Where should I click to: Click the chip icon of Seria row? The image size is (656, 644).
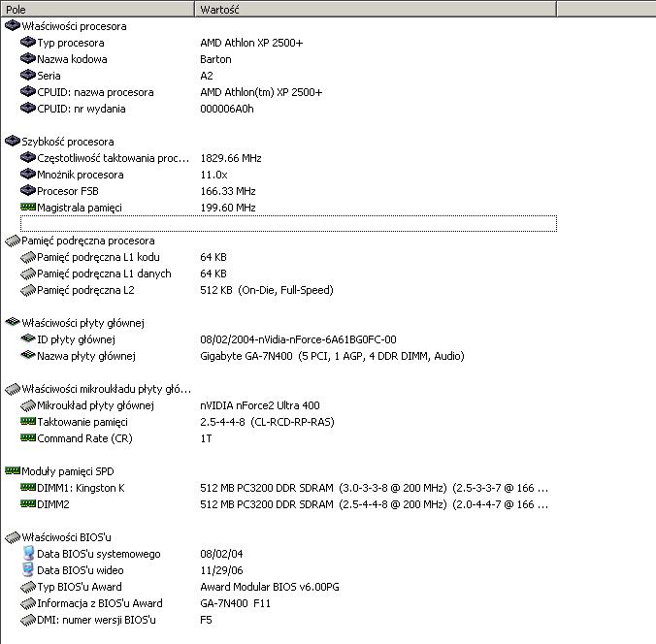(27, 76)
